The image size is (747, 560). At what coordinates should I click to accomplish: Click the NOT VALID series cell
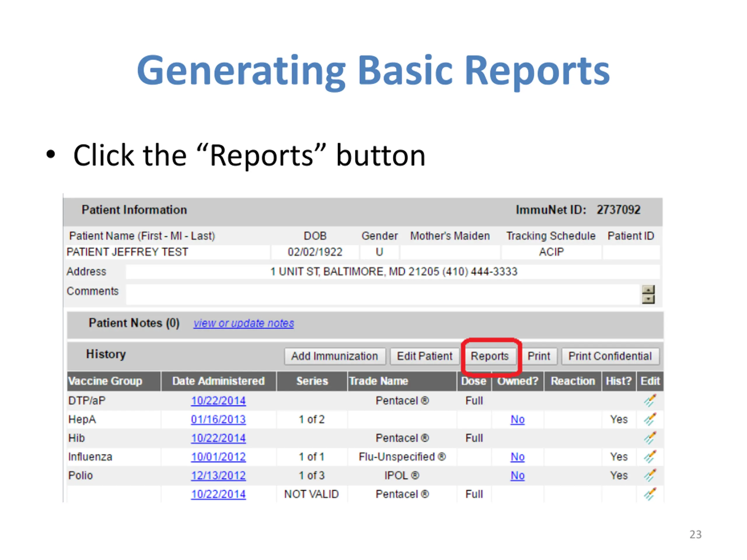[311, 494]
